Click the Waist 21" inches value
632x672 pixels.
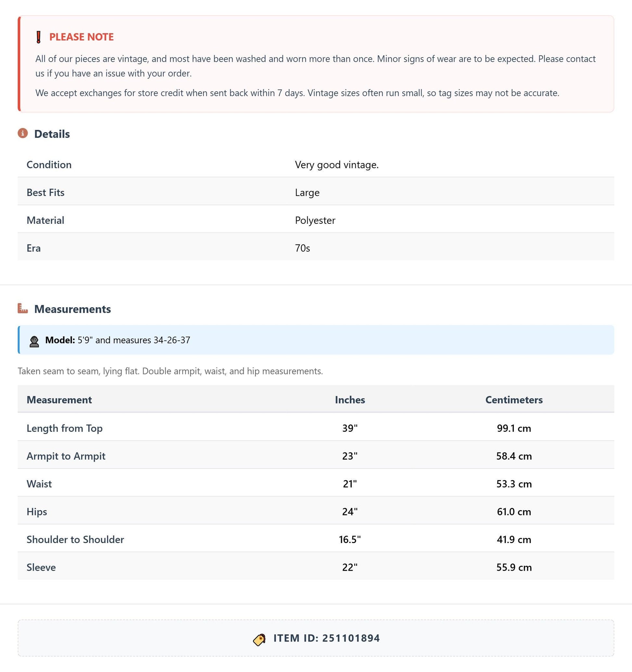(x=350, y=484)
